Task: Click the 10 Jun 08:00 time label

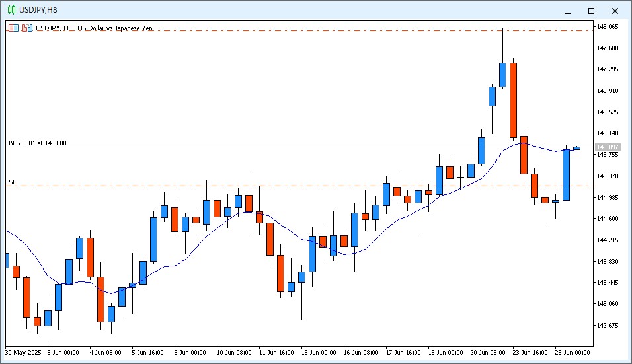Action: tap(234, 353)
